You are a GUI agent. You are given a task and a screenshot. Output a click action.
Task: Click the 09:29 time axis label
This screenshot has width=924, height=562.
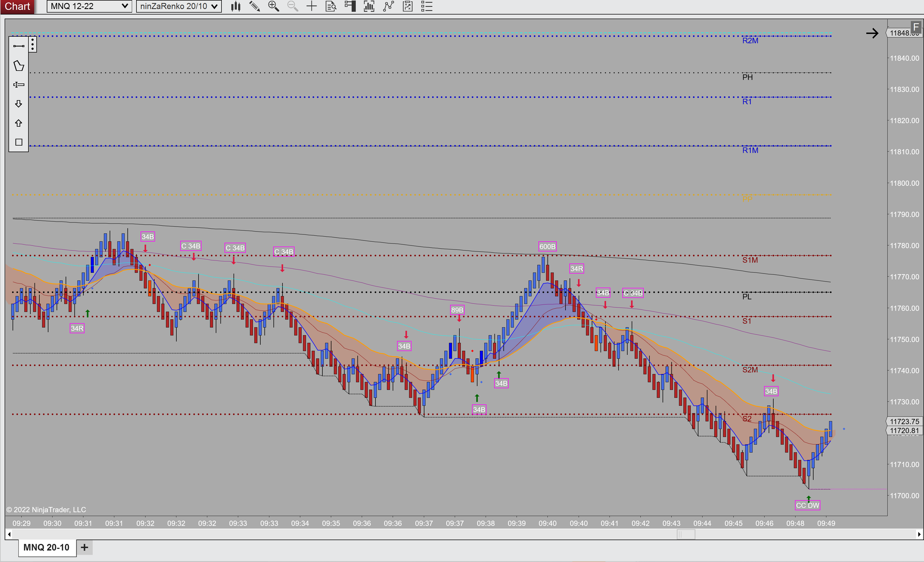tap(21, 523)
